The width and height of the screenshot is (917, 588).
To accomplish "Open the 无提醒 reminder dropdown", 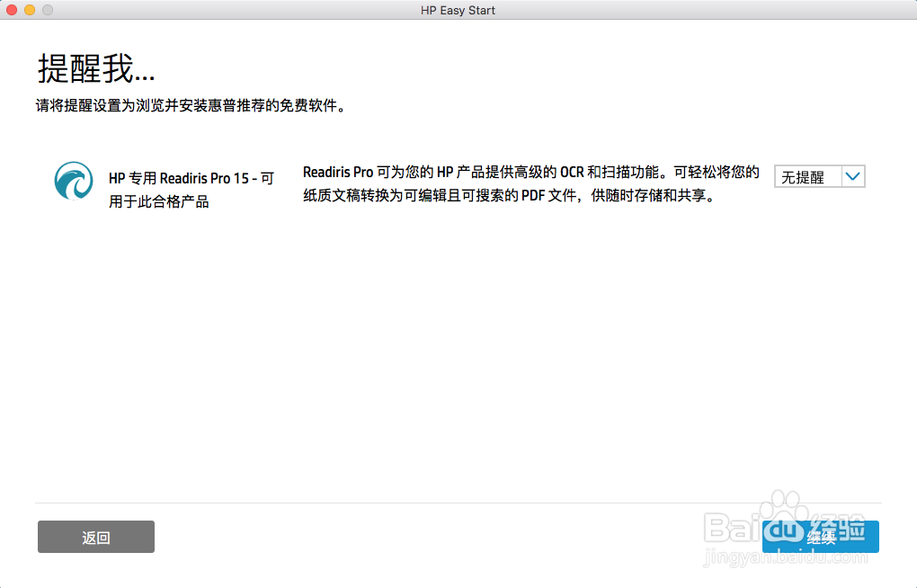I will 819,177.
